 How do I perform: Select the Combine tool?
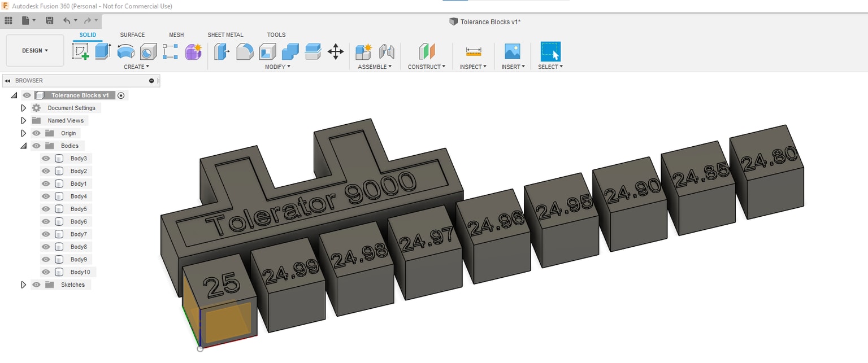[290, 52]
